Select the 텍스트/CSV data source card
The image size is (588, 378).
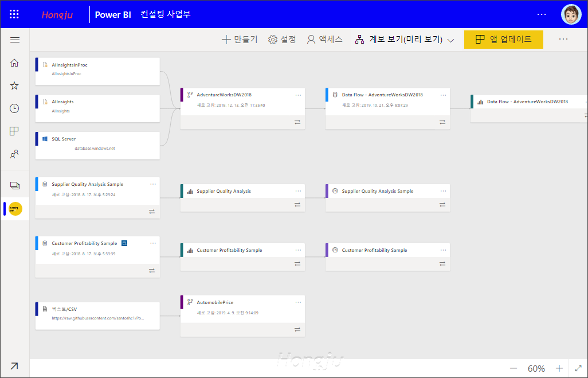point(97,316)
